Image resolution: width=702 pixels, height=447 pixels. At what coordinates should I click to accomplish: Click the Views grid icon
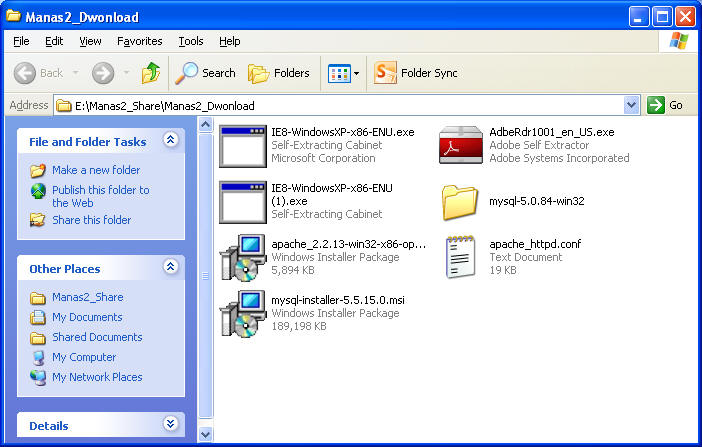tap(339, 73)
